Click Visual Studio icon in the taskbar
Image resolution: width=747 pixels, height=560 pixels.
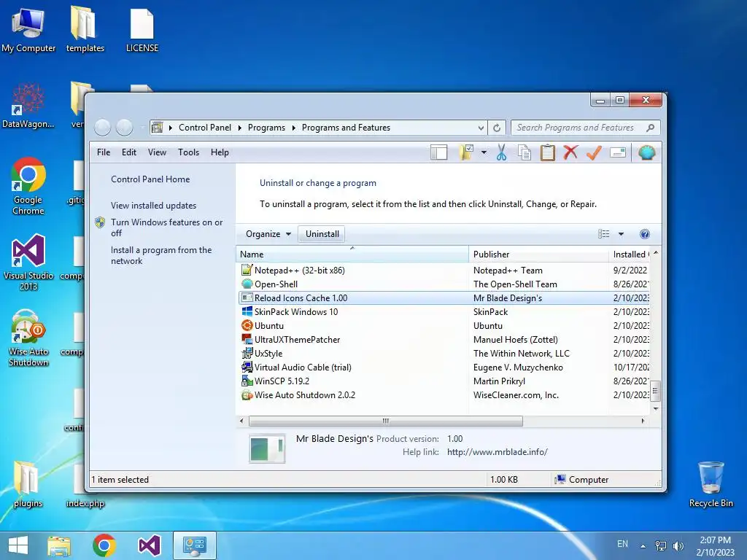149,545
